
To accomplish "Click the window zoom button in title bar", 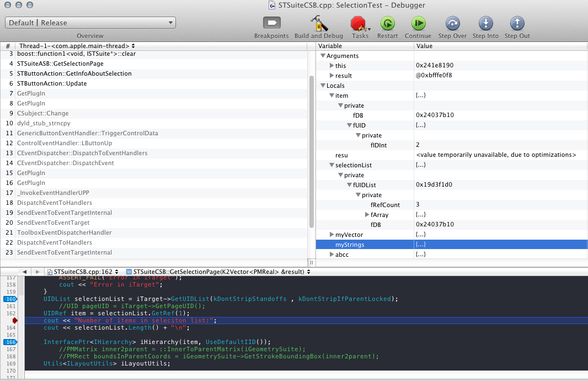I will pos(30,5).
